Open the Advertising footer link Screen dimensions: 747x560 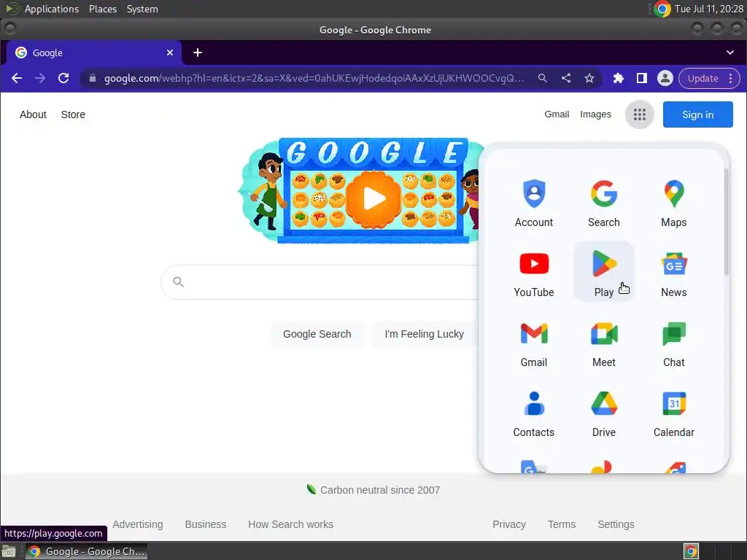(x=137, y=524)
